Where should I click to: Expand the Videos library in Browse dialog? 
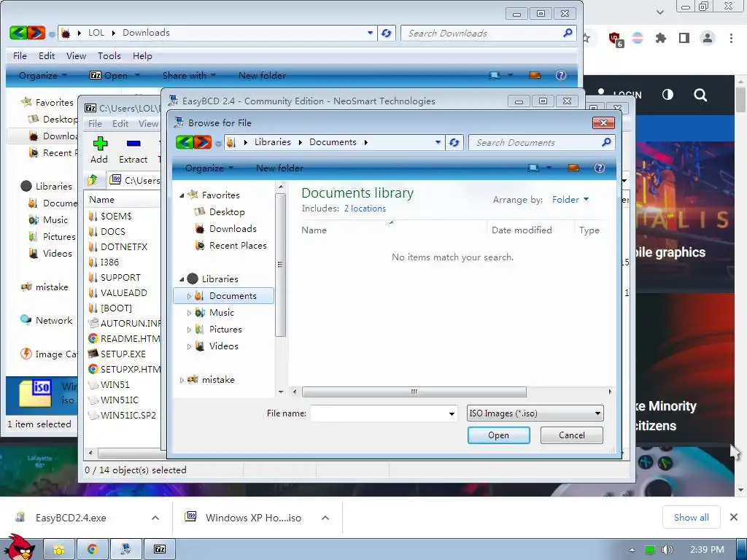click(189, 346)
